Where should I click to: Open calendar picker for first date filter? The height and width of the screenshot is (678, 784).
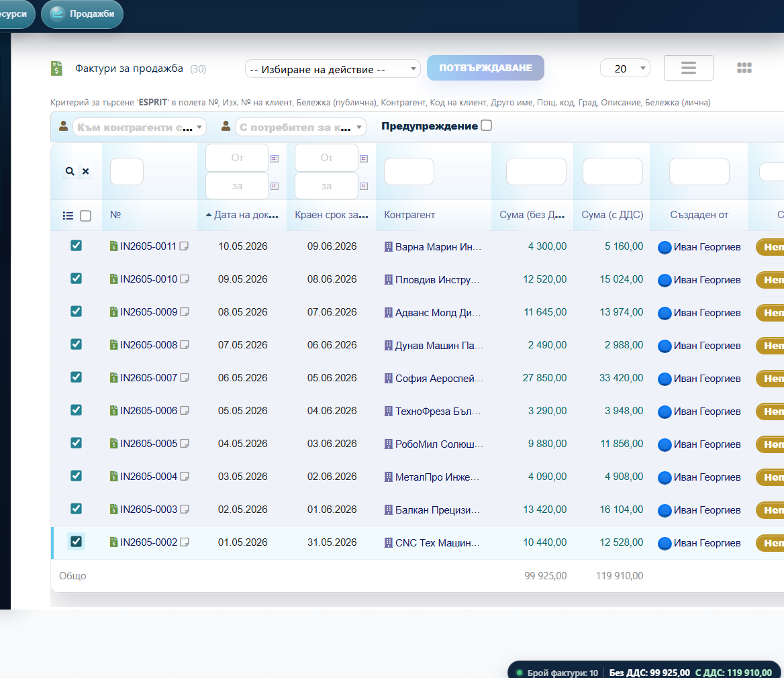coord(275,158)
